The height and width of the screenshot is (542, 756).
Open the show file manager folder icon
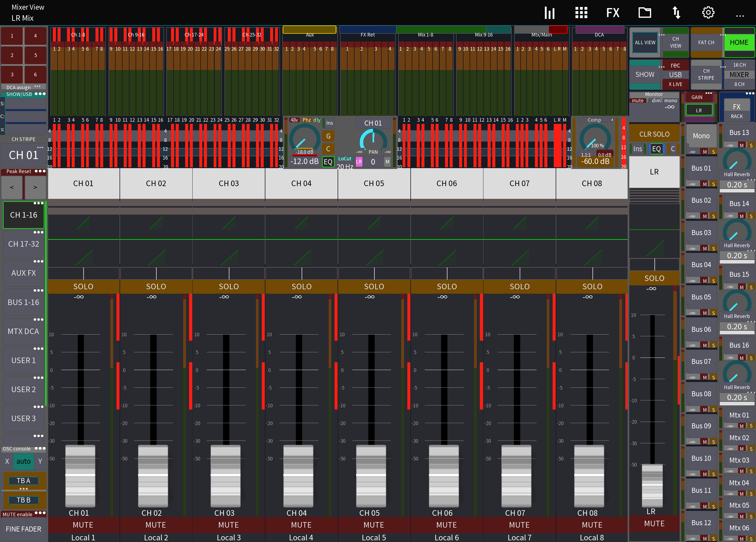[x=645, y=12]
